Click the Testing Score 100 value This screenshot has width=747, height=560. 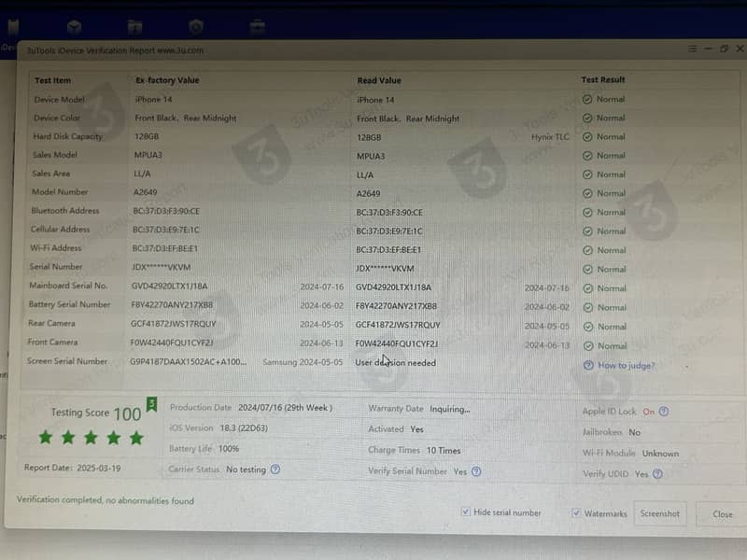pos(127,413)
